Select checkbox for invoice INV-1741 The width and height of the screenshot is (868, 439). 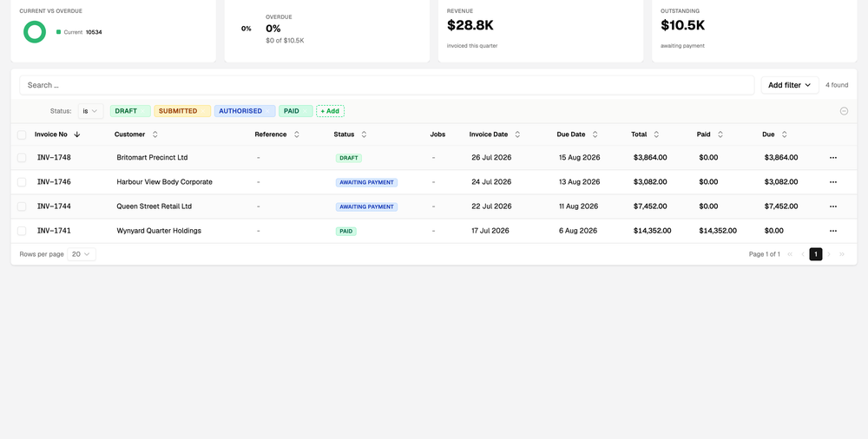pos(22,231)
